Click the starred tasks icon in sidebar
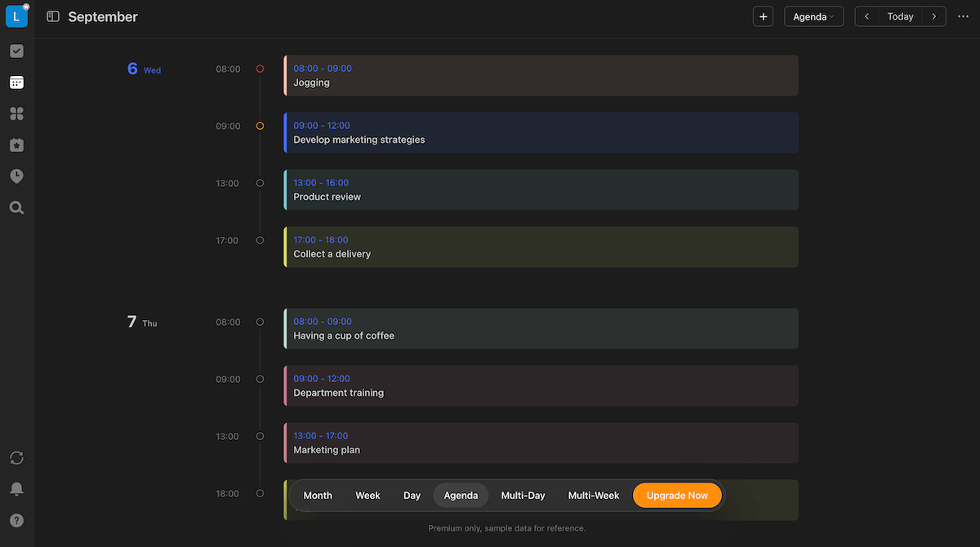 point(16,145)
